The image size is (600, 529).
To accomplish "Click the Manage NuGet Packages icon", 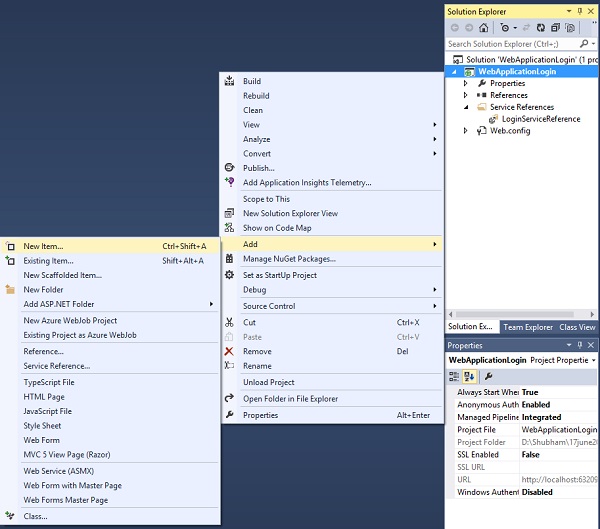I will 229,258.
